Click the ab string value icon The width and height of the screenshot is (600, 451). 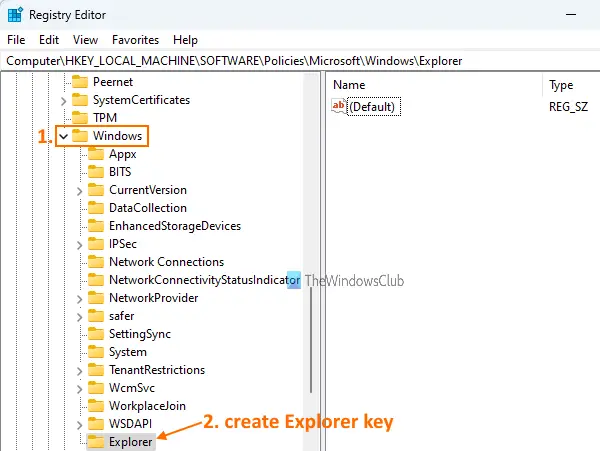tap(339, 106)
